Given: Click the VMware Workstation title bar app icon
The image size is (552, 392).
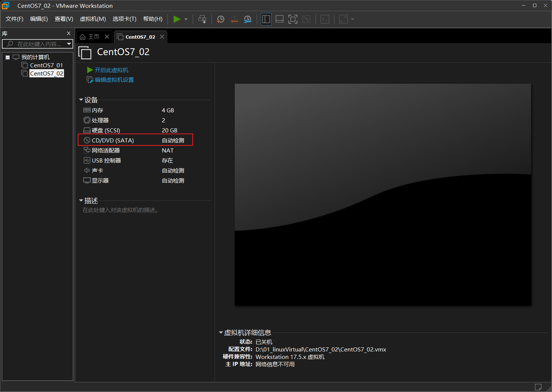Looking at the screenshot, I should [x=6, y=6].
